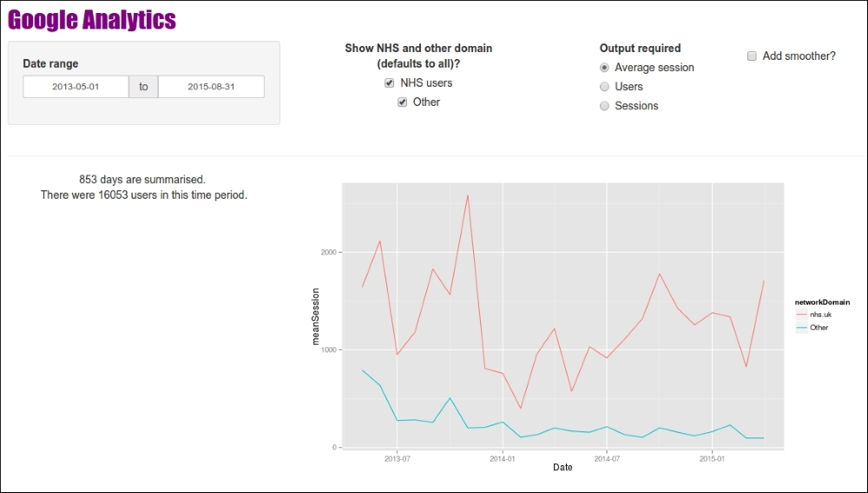Click the 2014-01 axis tick label
The image size is (868, 493).
(x=502, y=458)
